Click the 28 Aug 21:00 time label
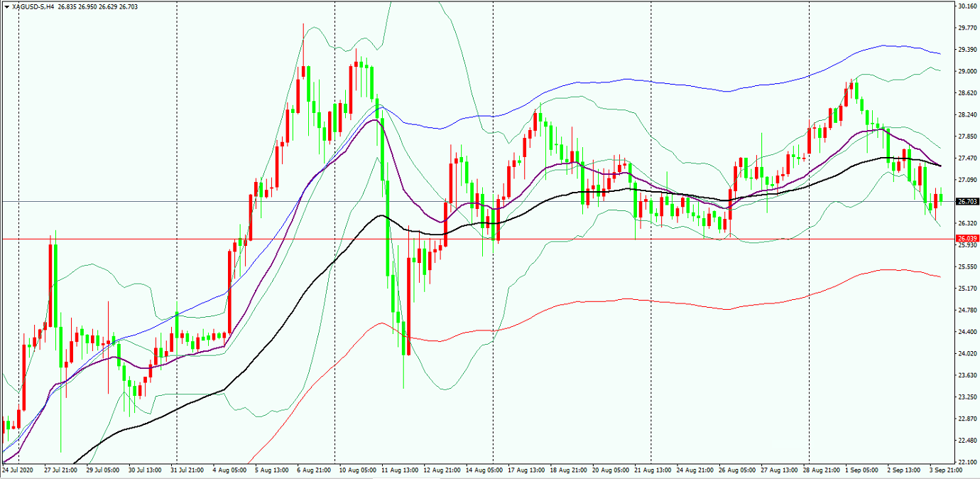The height and width of the screenshot is (479, 980). pos(820,470)
